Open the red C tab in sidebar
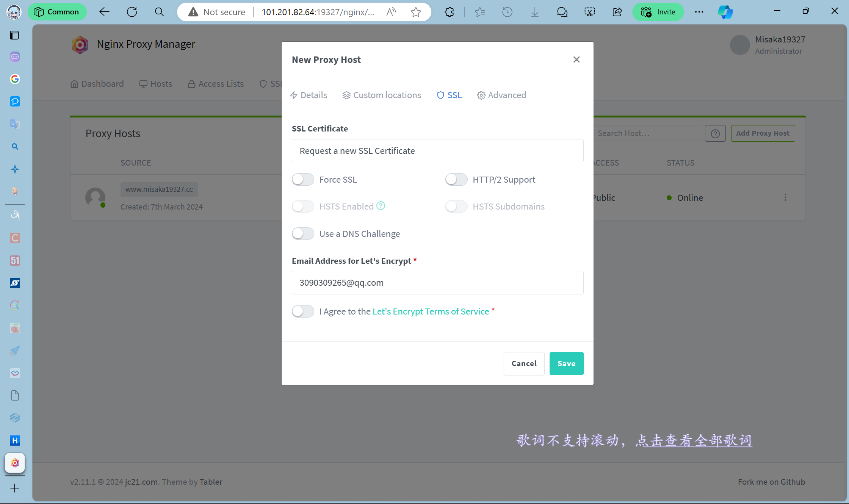The width and height of the screenshot is (849, 504). 15,238
